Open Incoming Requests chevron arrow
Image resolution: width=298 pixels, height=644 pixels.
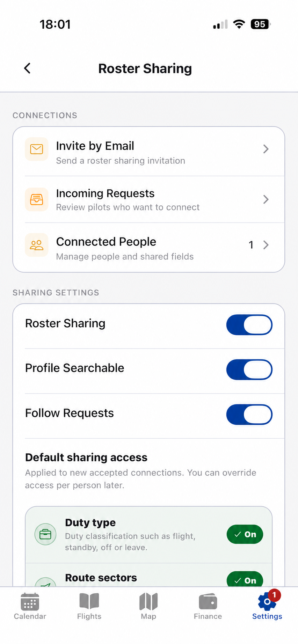[266, 199]
